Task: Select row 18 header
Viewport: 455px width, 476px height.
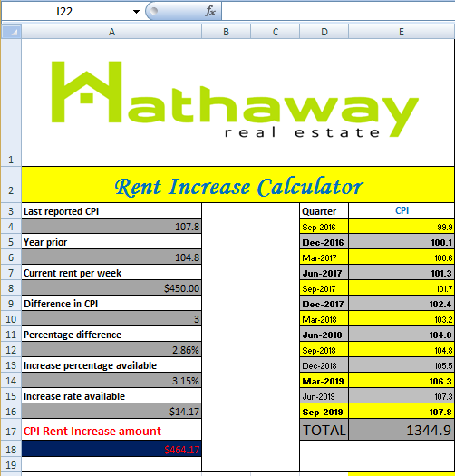Action: pyautogui.click(x=11, y=450)
